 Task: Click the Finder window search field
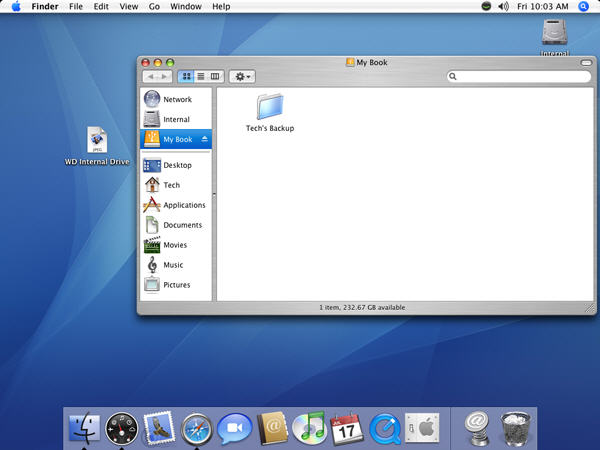point(519,77)
